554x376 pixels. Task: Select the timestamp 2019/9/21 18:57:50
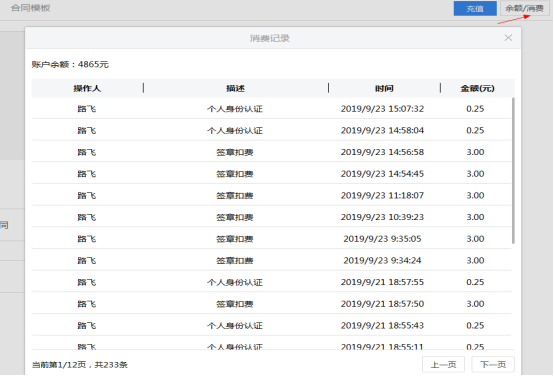tap(382, 304)
